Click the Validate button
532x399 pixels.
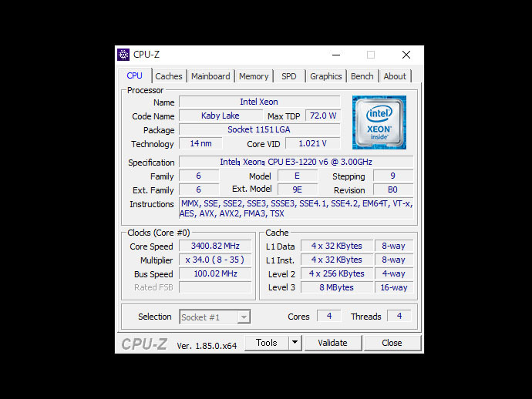pos(332,343)
